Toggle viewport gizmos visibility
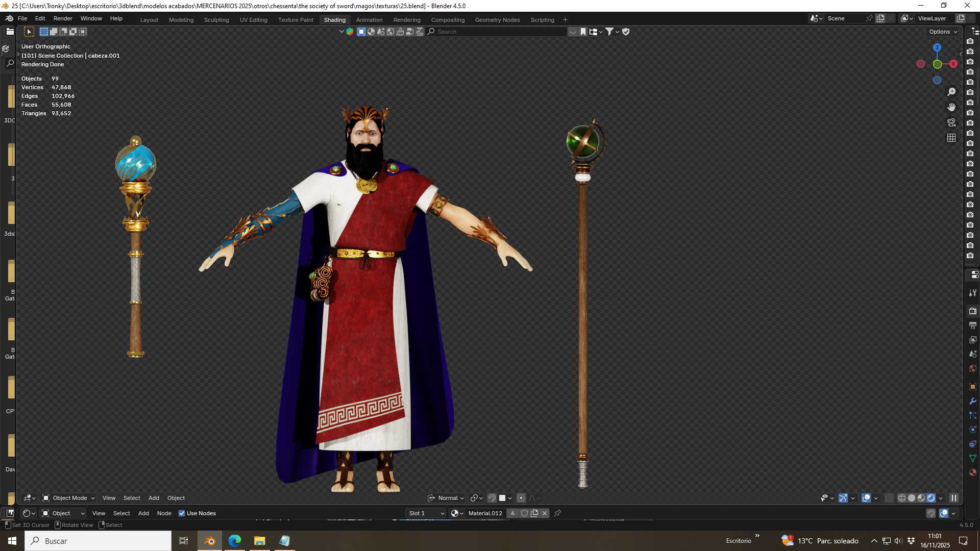 pyautogui.click(x=843, y=498)
